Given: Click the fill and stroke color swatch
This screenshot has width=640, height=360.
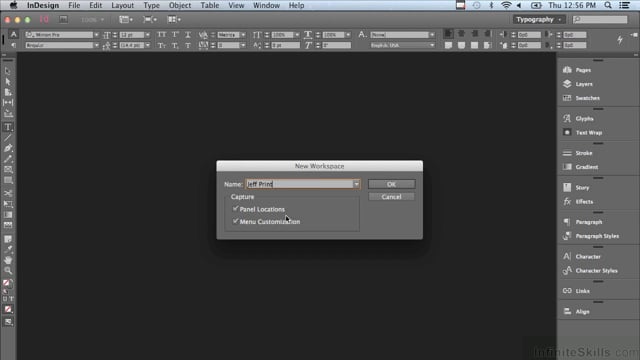Looking at the screenshot, I should (x=7, y=283).
